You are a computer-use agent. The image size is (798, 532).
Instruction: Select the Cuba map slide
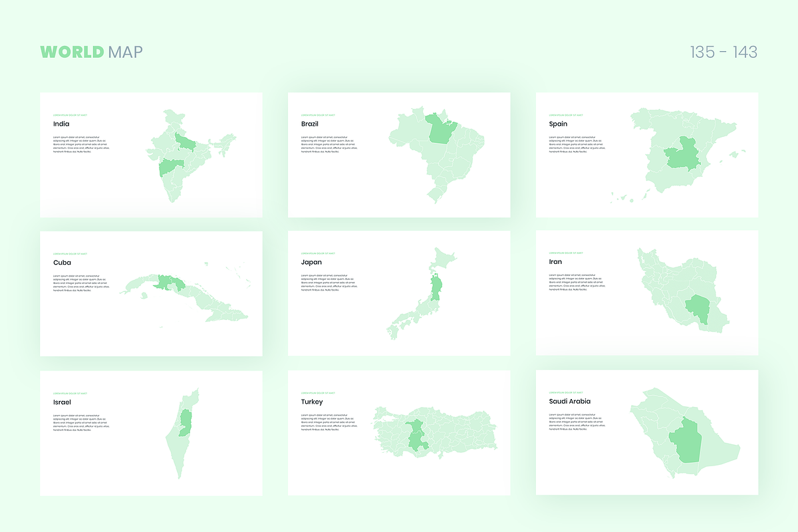coord(151,293)
